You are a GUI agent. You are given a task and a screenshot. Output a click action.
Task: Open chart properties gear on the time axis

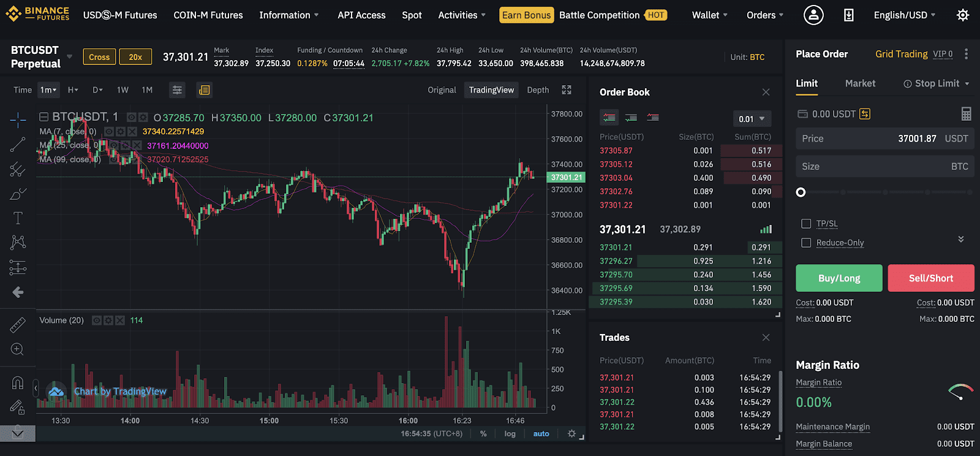(571, 433)
